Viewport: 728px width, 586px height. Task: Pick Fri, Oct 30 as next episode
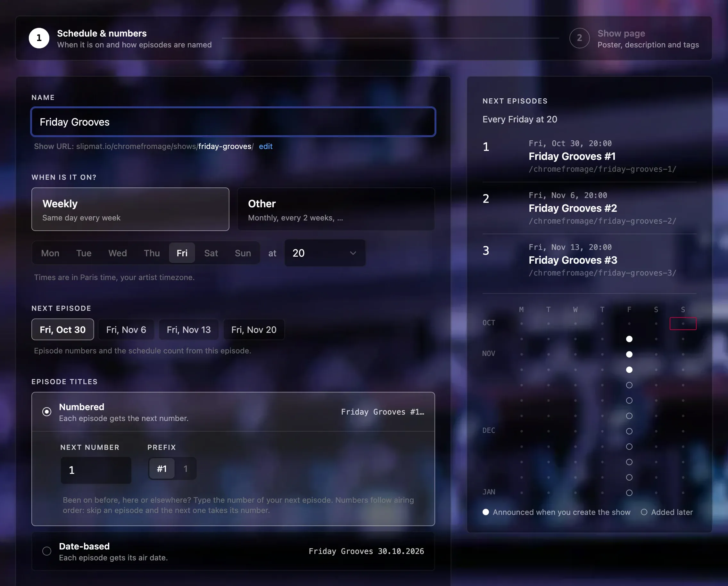click(x=63, y=329)
